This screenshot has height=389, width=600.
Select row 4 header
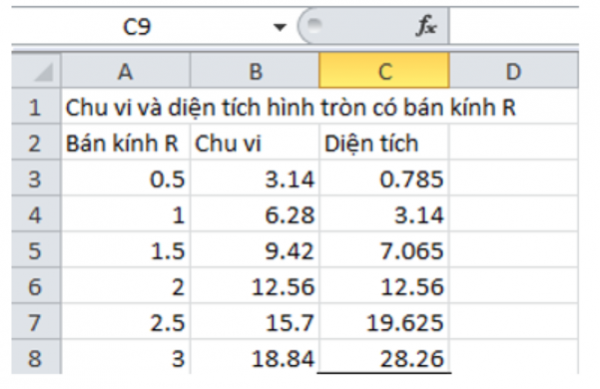tap(36, 214)
